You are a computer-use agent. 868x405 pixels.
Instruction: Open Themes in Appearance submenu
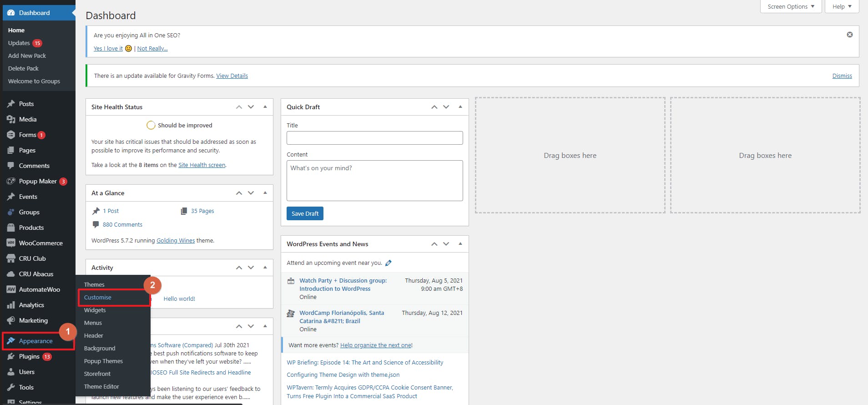(94, 284)
